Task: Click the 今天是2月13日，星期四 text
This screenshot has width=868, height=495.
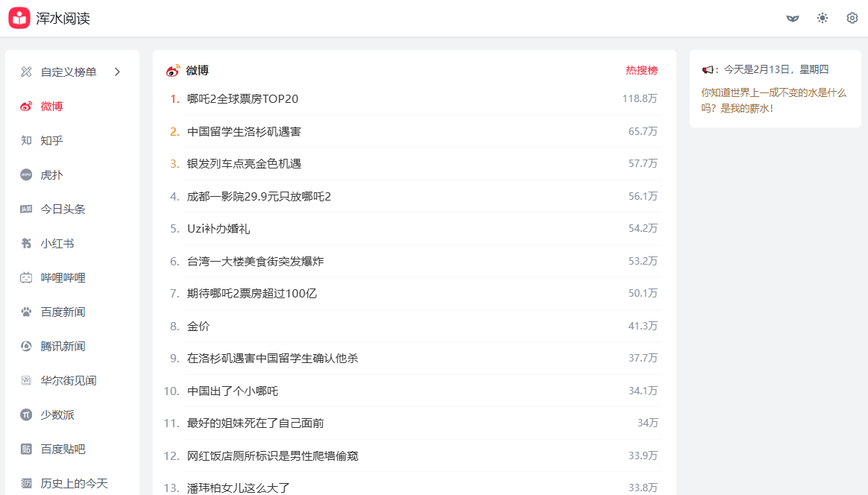Action: click(776, 70)
